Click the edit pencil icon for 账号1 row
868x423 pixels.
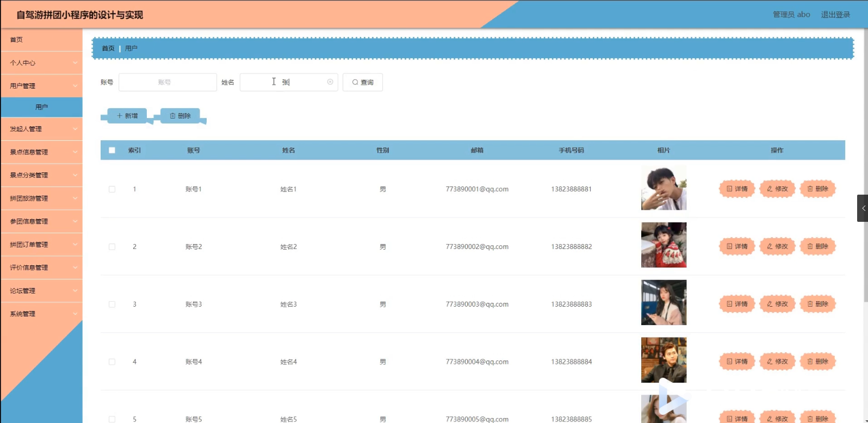pos(770,189)
